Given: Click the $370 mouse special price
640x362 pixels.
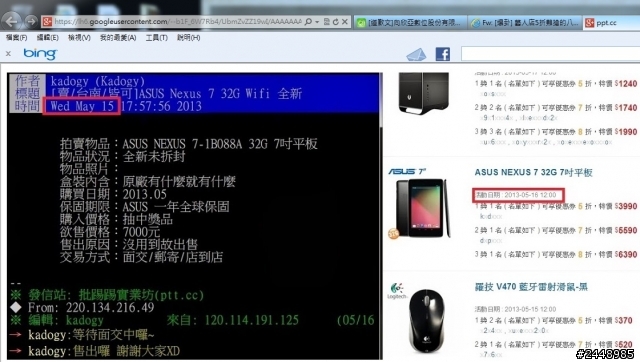Looking at the screenshot, I should pos(624,320).
